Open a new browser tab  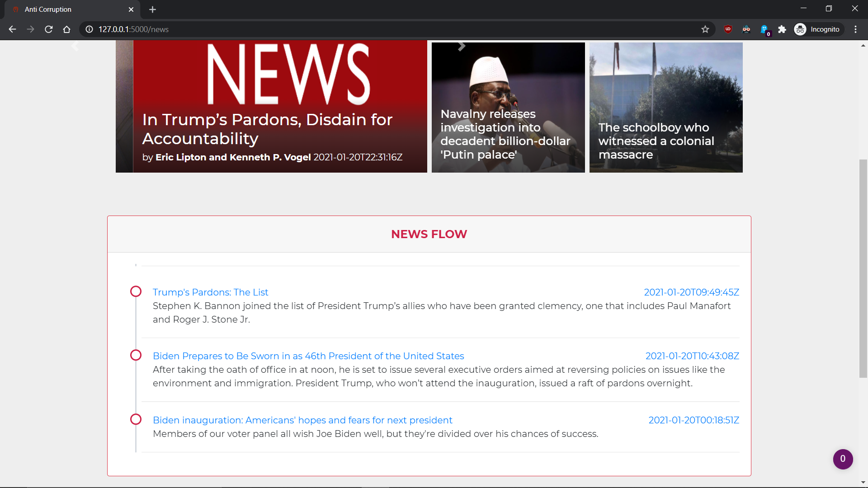point(152,9)
